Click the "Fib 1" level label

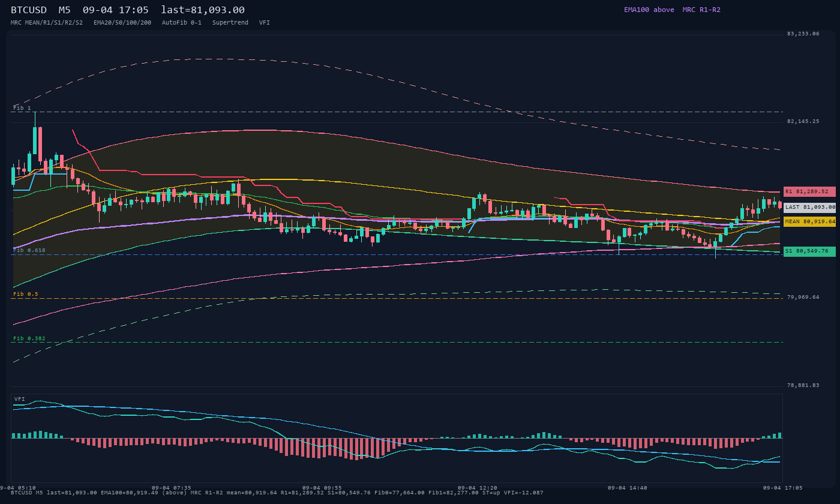pyautogui.click(x=22, y=108)
